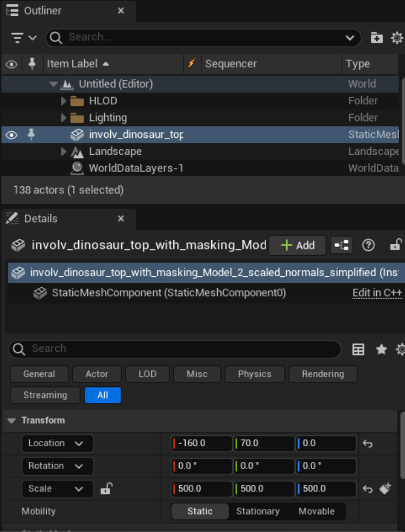Select the StaticMeshComponent row
This screenshot has height=532, width=405.
[x=168, y=293]
